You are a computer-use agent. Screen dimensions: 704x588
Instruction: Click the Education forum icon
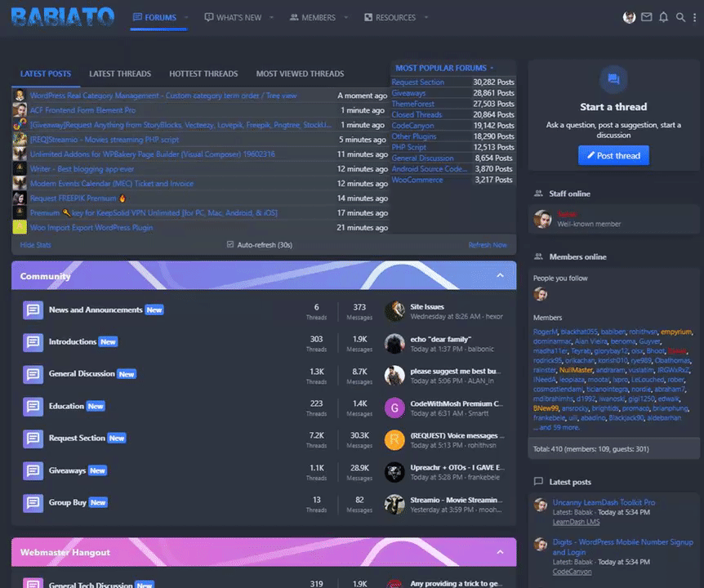pos(33,406)
